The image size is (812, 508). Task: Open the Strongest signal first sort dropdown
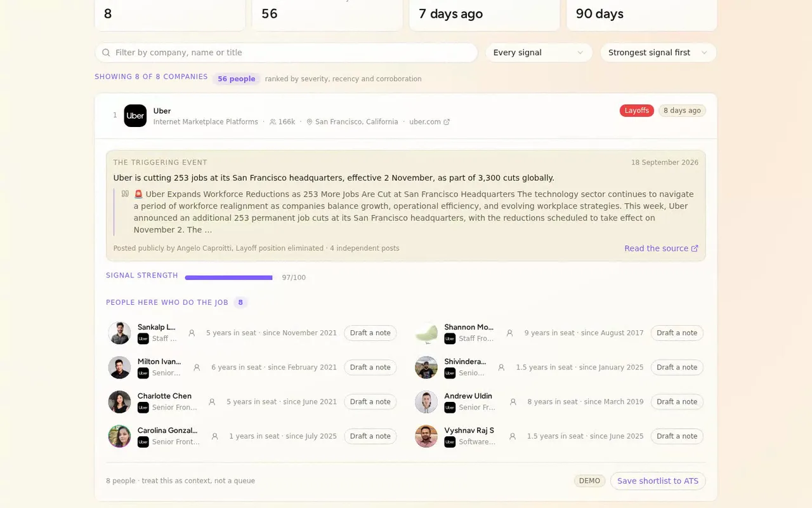tap(658, 53)
